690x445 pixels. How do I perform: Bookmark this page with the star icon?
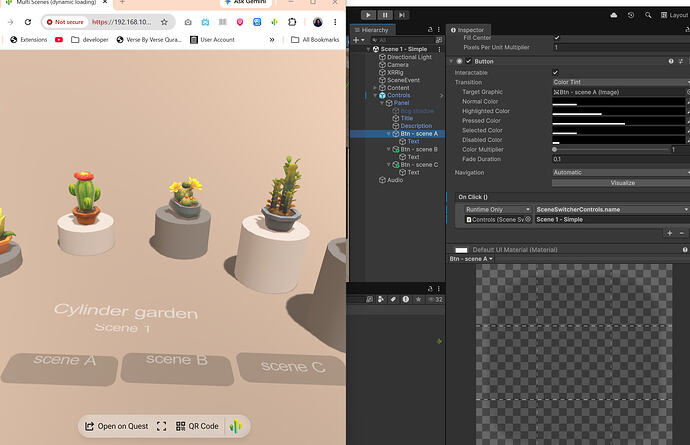[x=164, y=22]
